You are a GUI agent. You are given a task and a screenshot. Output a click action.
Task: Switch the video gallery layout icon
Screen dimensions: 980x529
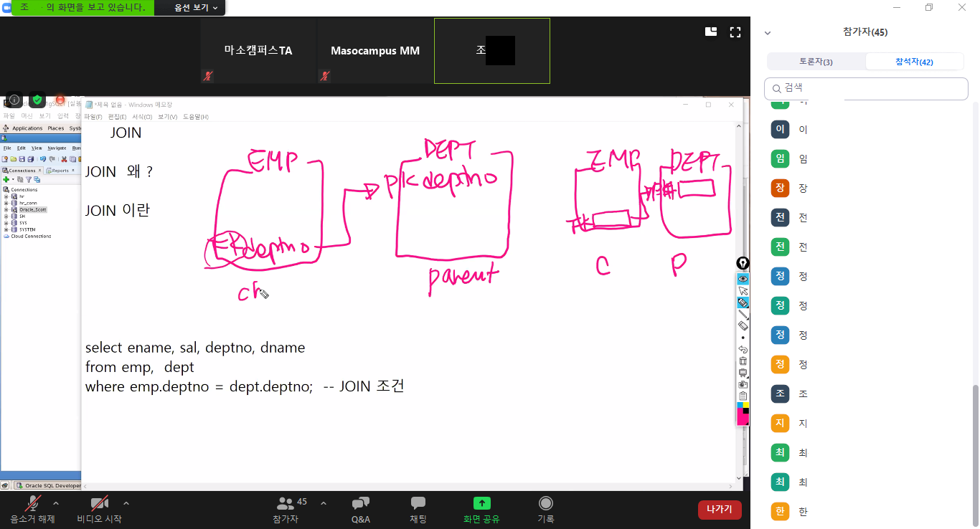(711, 32)
